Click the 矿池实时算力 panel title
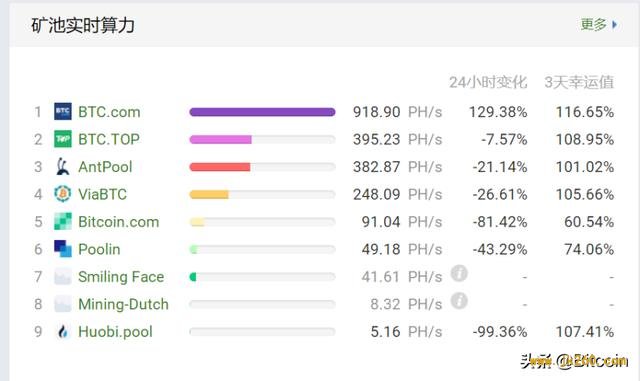The image size is (640, 381). click(x=83, y=25)
